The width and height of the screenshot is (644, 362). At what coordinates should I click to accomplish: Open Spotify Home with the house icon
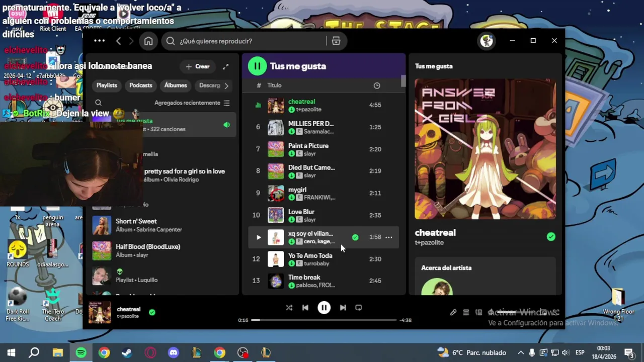coord(148,41)
